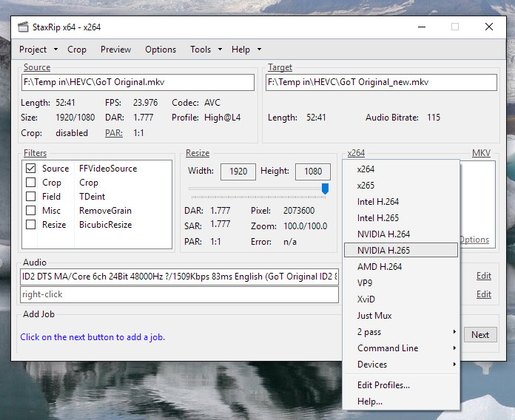Click the second audio field showing right-click
Image resolution: width=515 pixels, height=420 pixels.
click(x=179, y=294)
